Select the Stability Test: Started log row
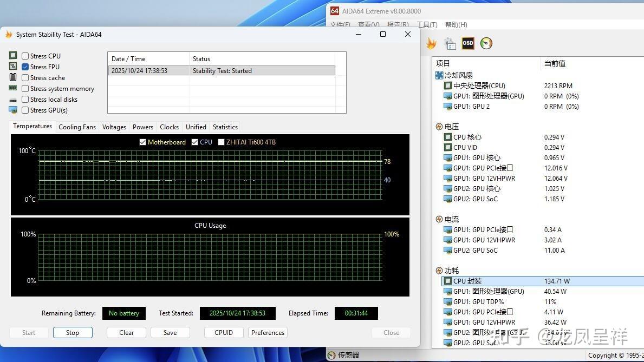 [x=222, y=70]
